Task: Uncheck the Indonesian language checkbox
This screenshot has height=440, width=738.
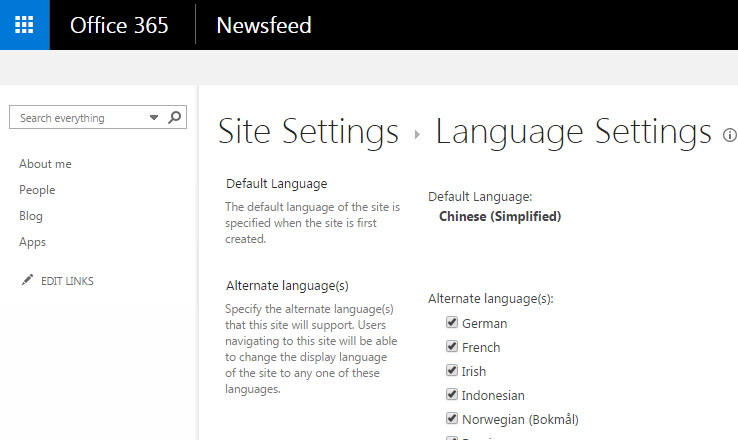Action: (452, 394)
